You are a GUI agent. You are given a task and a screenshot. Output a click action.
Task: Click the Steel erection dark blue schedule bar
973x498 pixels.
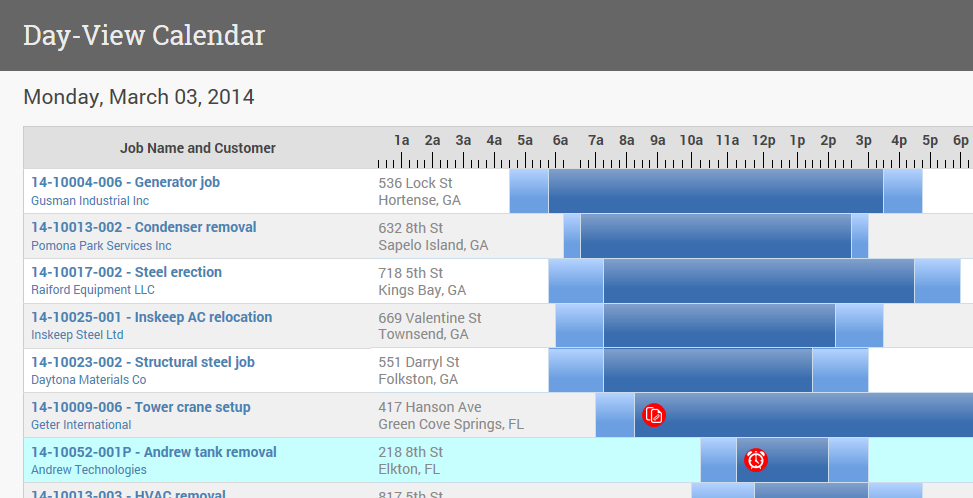coord(758,281)
